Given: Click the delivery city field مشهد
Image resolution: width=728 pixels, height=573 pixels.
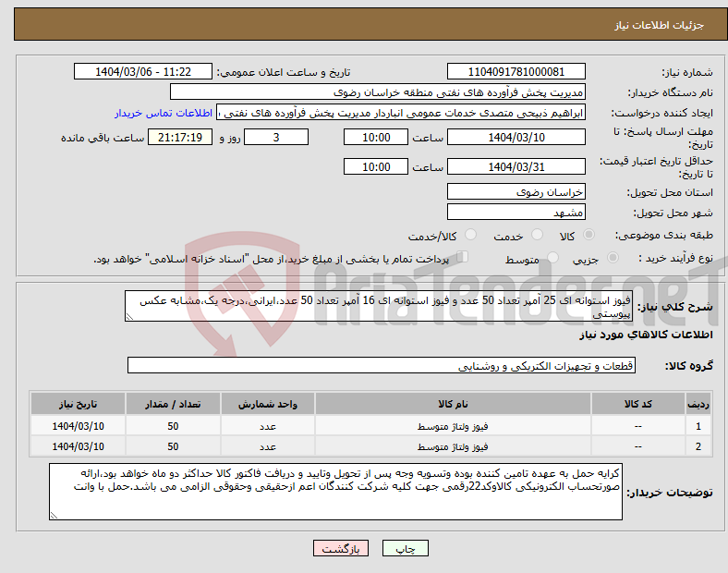Looking at the screenshot, I should pos(516,213).
